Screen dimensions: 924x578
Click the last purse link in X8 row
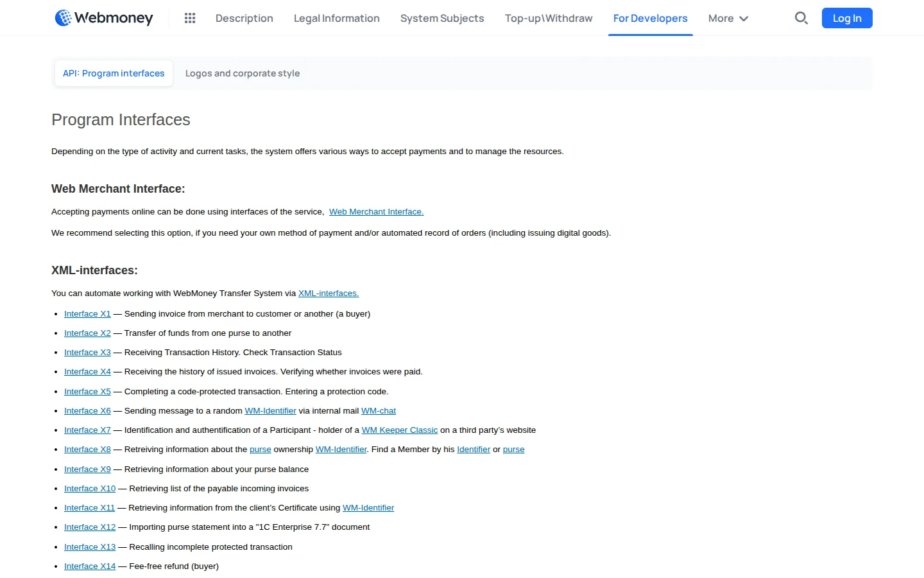[514, 450]
